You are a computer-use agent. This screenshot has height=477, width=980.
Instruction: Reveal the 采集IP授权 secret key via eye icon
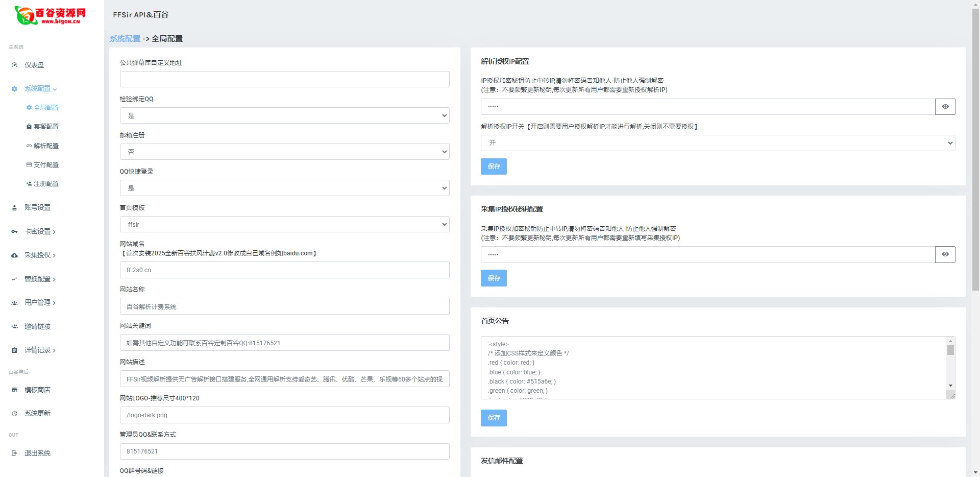pyautogui.click(x=945, y=254)
